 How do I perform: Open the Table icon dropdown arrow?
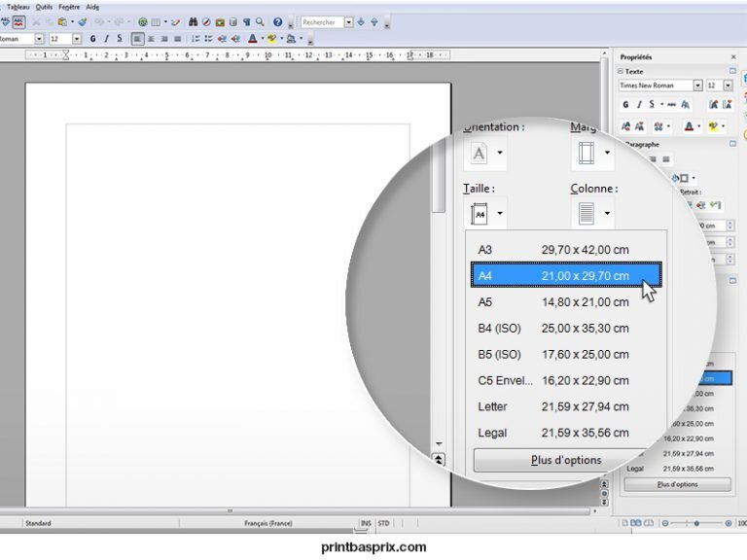[x=165, y=22]
